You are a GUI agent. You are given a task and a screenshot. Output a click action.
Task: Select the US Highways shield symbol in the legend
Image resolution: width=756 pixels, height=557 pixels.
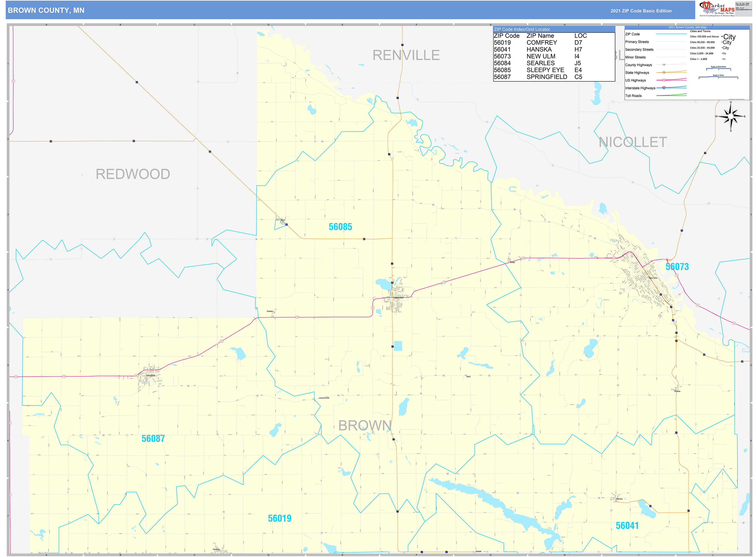(x=664, y=80)
